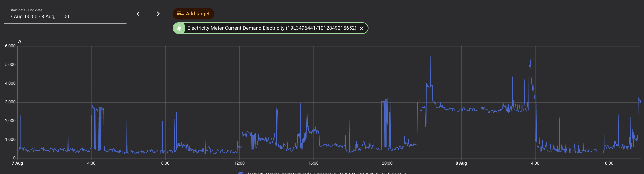This screenshot has height=174, width=644.
Task: Go to the previous date range
Action: coord(138,14)
